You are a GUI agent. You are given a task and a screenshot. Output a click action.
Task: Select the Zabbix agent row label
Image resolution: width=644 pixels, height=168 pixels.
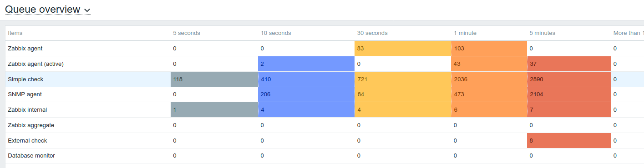[x=25, y=49]
